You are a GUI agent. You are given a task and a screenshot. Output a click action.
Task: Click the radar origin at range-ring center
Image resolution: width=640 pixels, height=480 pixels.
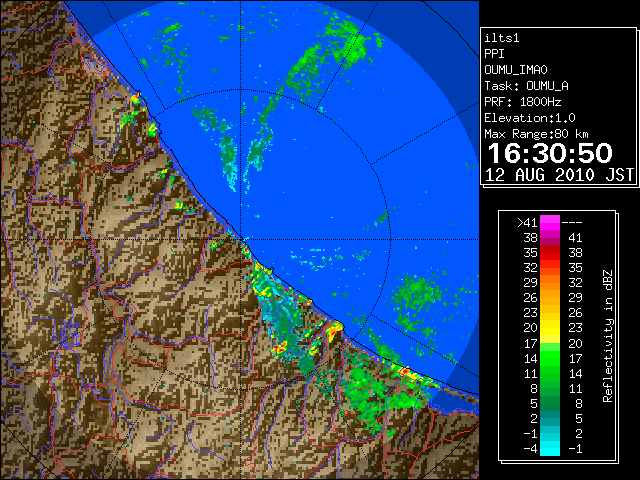pos(241,240)
